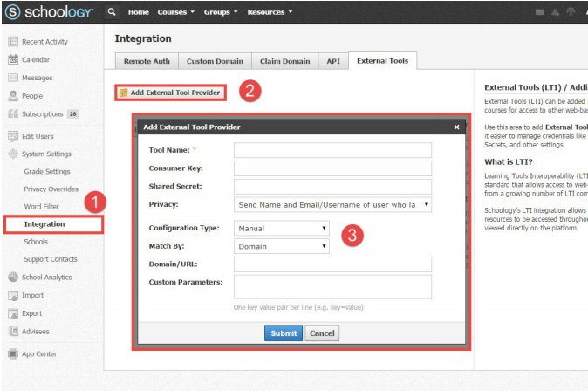Image resolution: width=588 pixels, height=391 pixels.
Task: Click the App Center sidebar icon
Action: tap(13, 353)
